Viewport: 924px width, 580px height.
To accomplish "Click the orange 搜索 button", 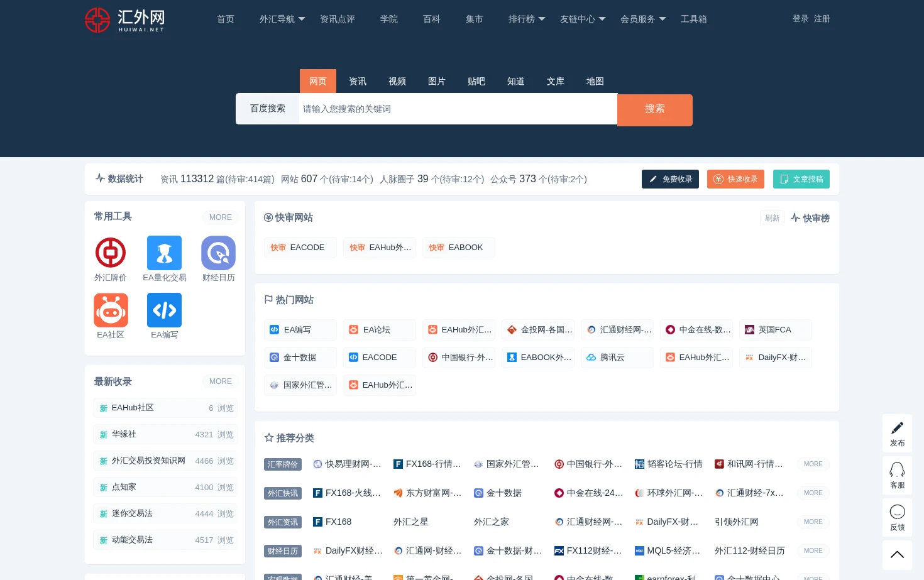I will [655, 110].
